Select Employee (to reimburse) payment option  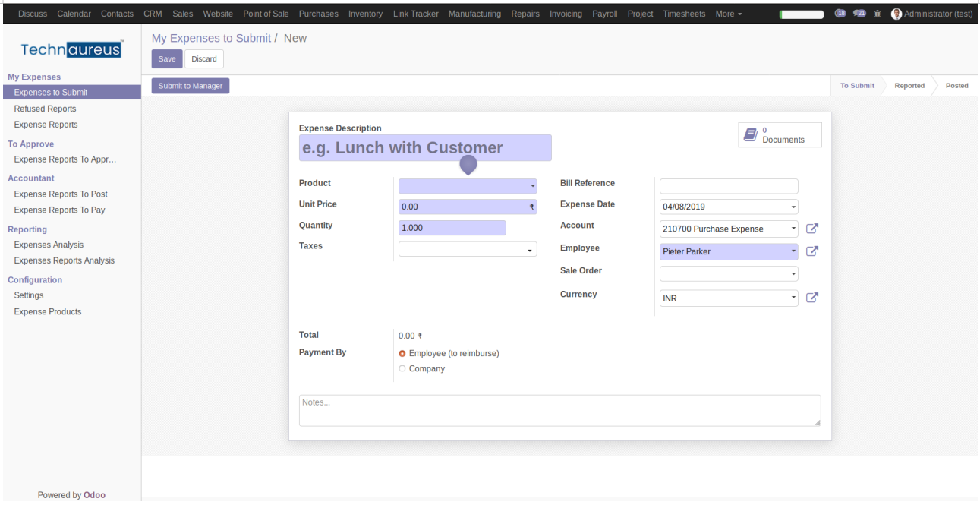402,353
